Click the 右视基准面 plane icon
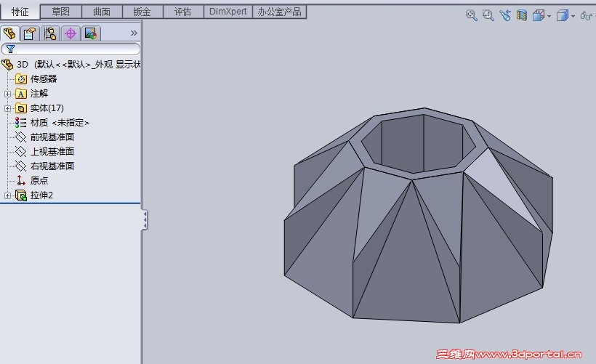The width and height of the screenshot is (596, 364). 20,166
